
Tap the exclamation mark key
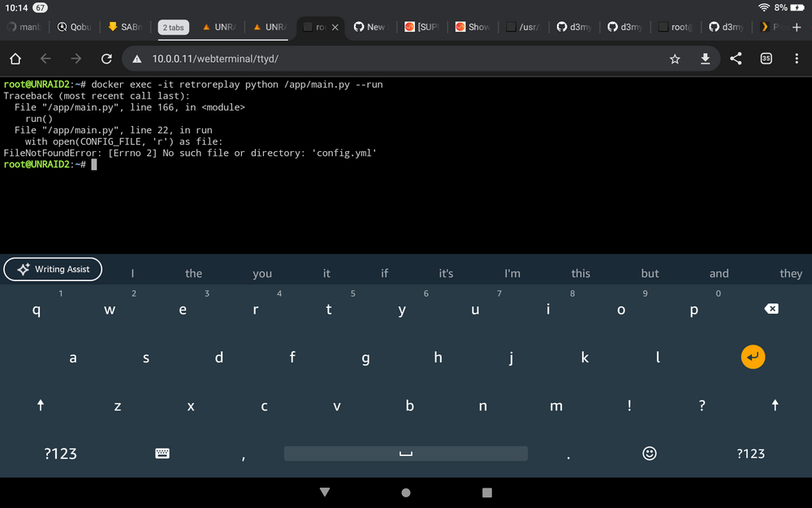pos(629,406)
